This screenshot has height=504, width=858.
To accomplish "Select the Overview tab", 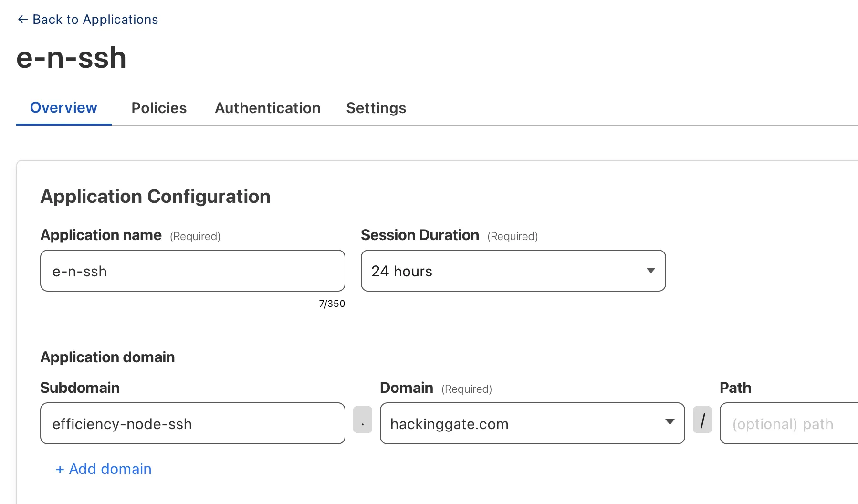I will [63, 108].
